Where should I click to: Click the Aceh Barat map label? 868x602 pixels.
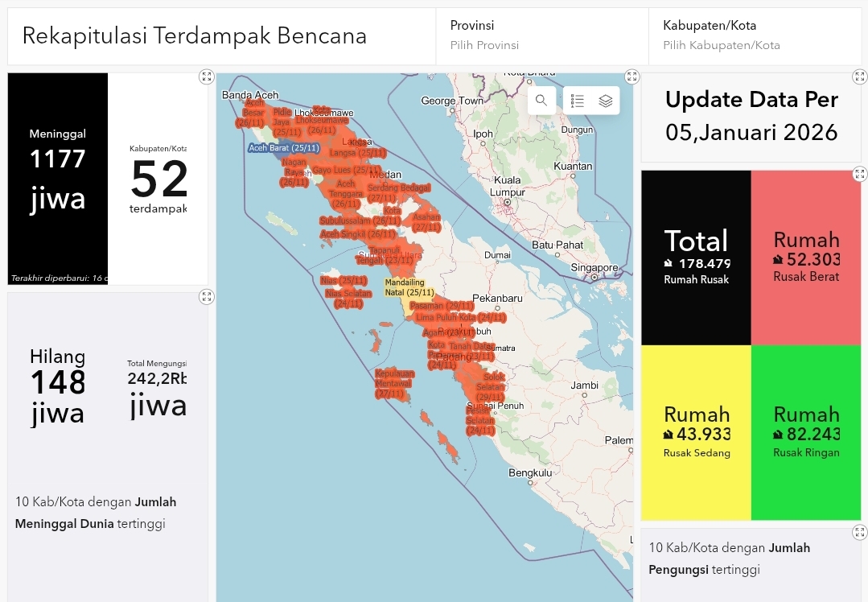(x=284, y=148)
